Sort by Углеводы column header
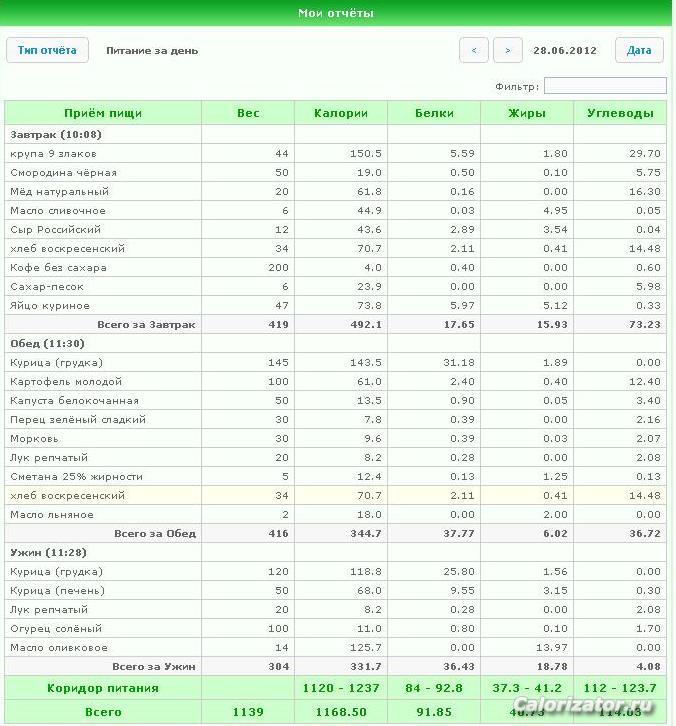 620,113
